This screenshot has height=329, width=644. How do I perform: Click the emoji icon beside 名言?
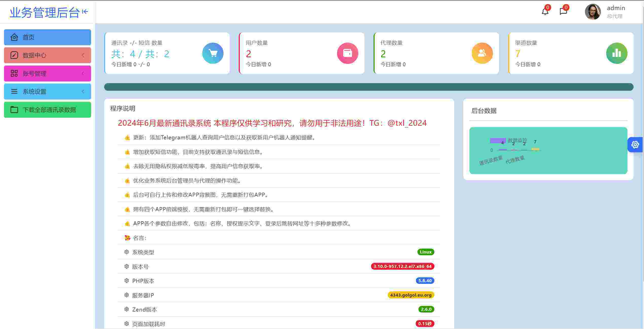(127, 238)
